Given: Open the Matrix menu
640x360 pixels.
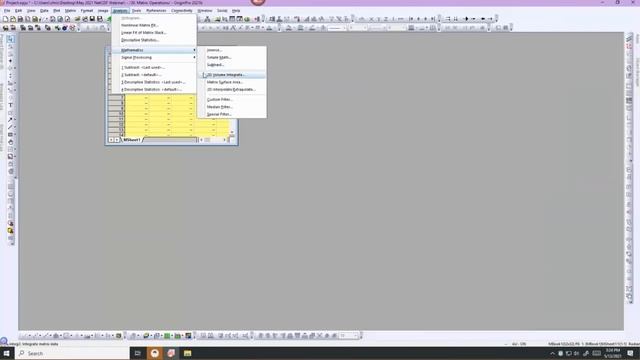Looking at the screenshot, I should tap(70, 11).
